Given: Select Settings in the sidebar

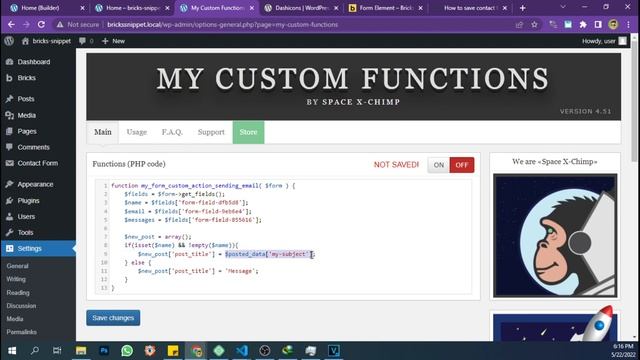Looking at the screenshot, I should tap(38, 248).
